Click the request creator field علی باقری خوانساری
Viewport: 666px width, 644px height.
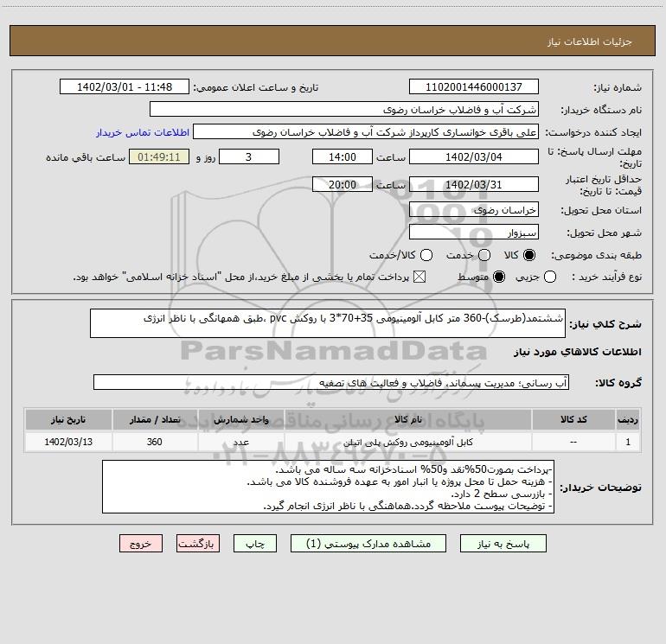366,131
